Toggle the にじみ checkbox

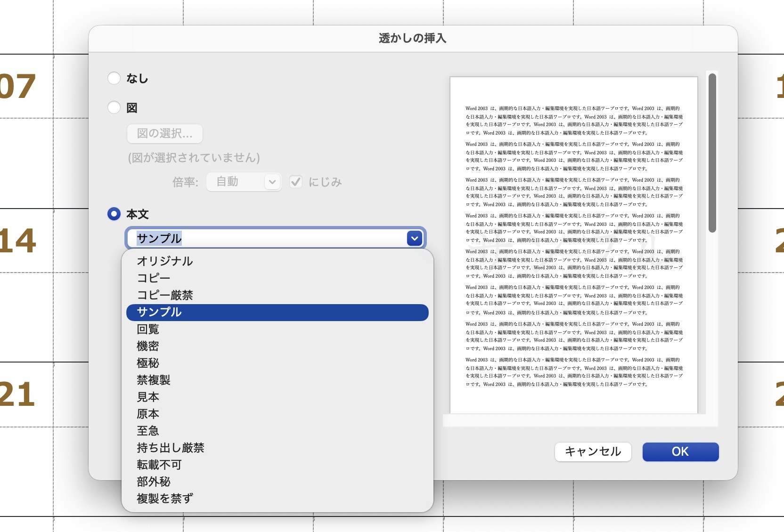point(296,182)
